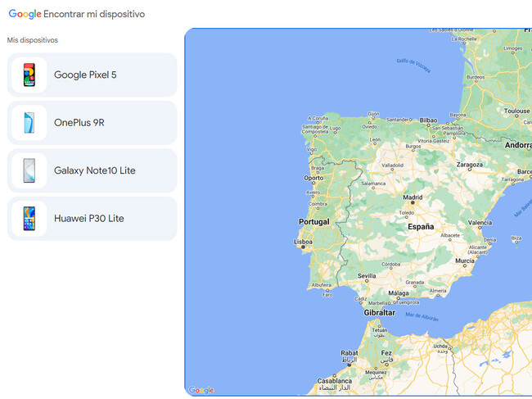Click the "Tetuán" city label

click(380, 330)
